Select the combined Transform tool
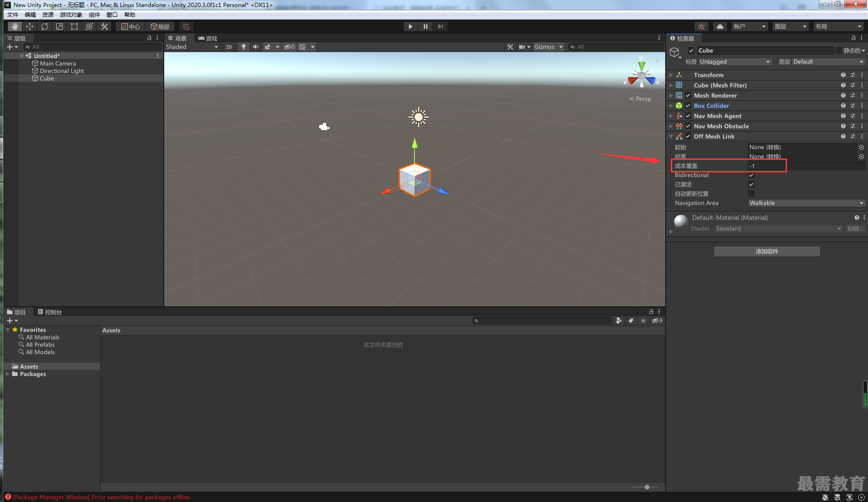 [89, 26]
